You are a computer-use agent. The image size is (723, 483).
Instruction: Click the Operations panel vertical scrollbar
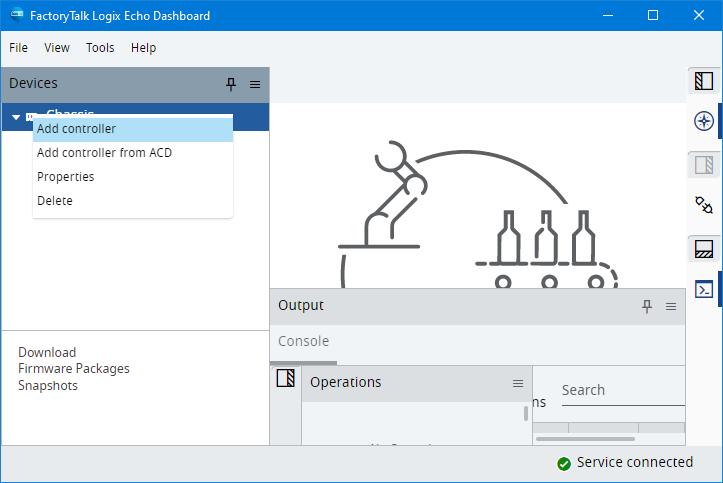526,413
